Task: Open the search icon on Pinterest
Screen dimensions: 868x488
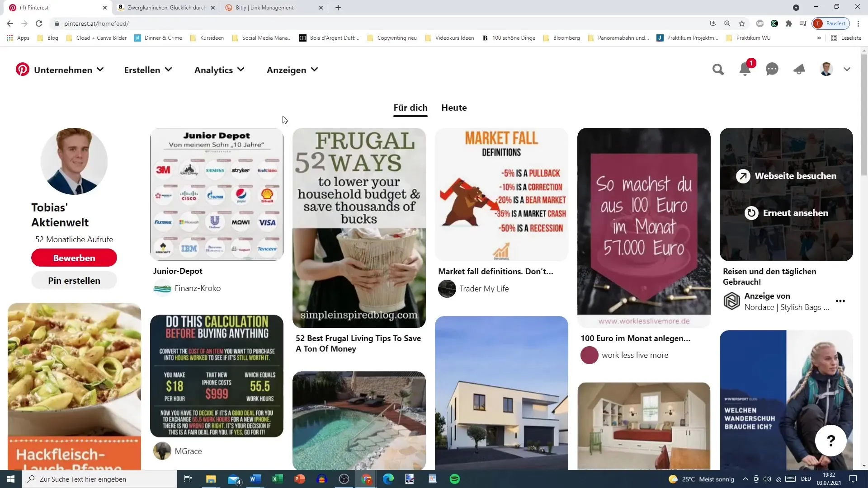Action: click(x=717, y=70)
